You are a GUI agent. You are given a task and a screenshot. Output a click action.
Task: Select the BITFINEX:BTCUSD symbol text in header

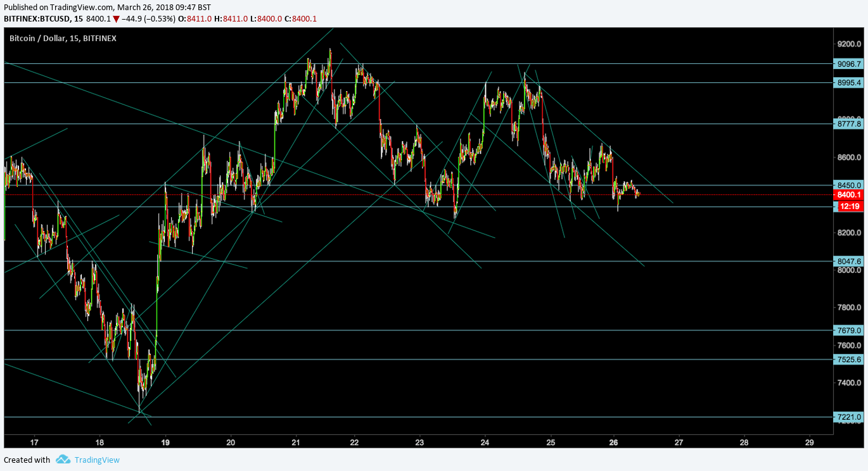(x=35, y=19)
